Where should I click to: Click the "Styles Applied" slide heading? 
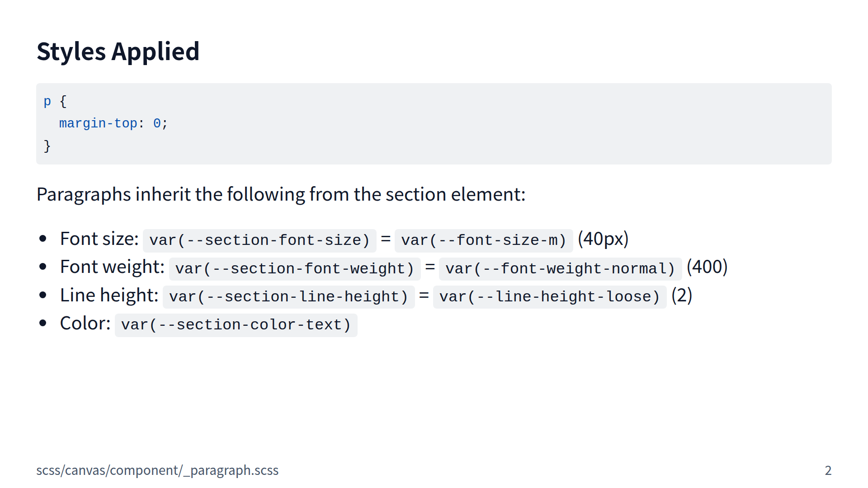118,52
